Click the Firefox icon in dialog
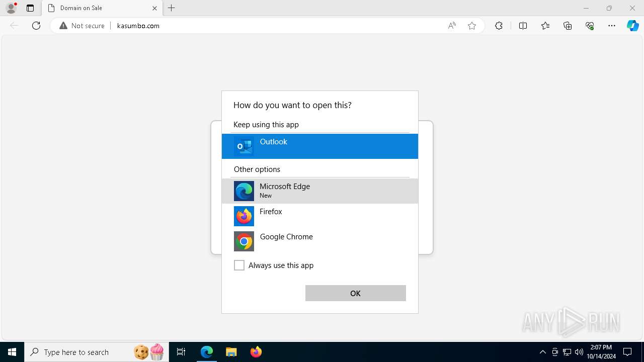The height and width of the screenshot is (362, 644). click(244, 216)
